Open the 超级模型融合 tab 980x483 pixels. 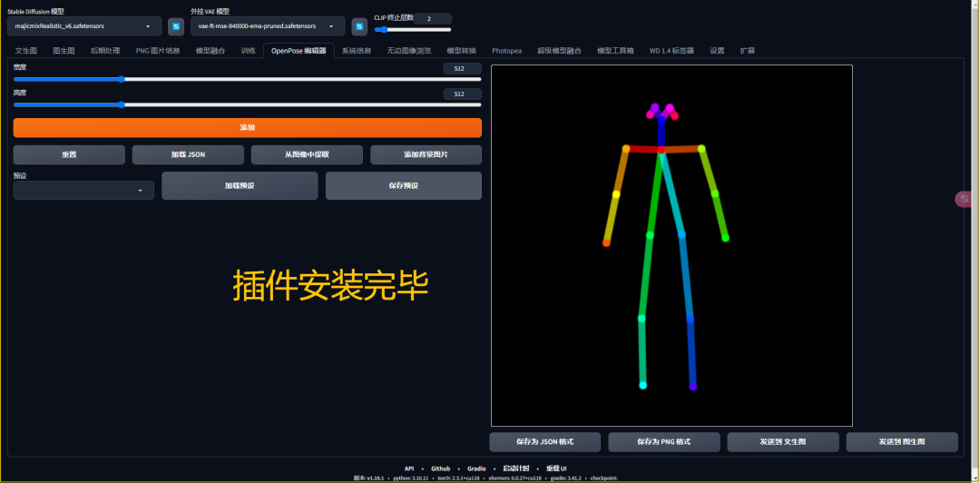(559, 51)
